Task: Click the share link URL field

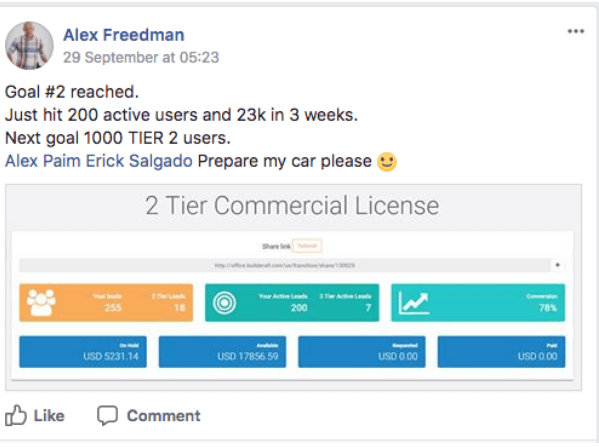Action: click(x=285, y=265)
